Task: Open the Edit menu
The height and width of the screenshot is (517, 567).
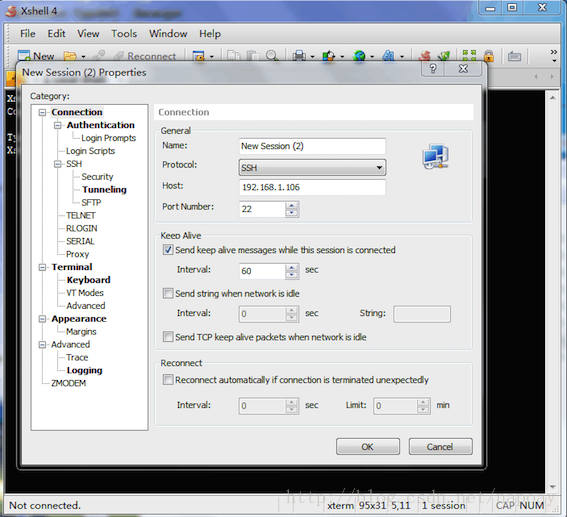Action: (56, 34)
